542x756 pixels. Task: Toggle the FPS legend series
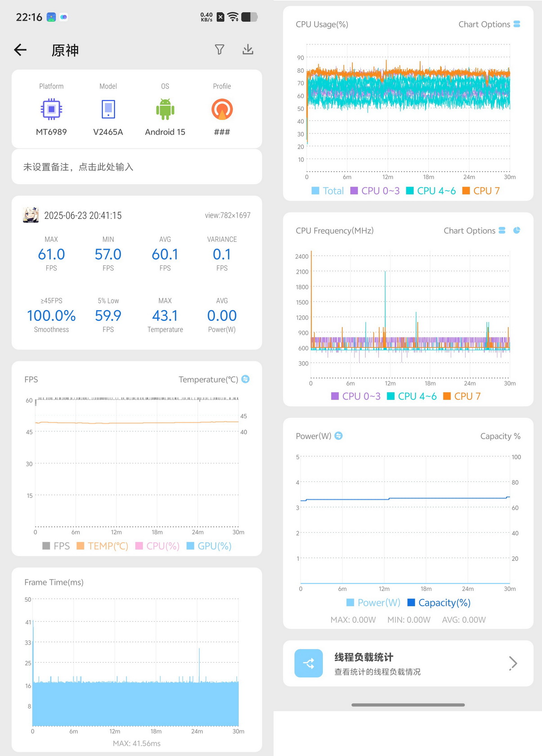click(x=56, y=546)
